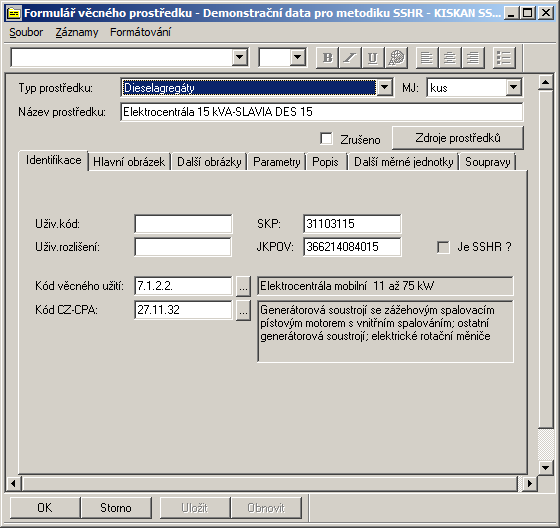The width and height of the screenshot is (560, 528).
Task: Toggle bulleted list formatting
Action: [504, 58]
